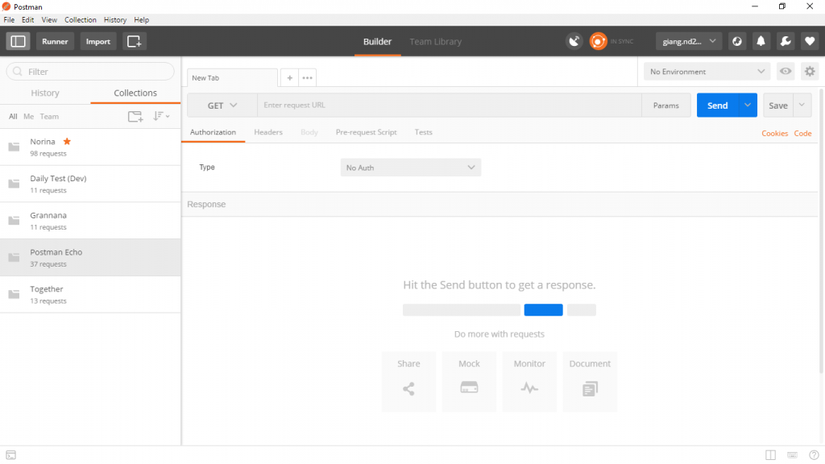Screen dimensions: 825x464
Task: Expand the No Environment dropdown
Action: coord(707,72)
